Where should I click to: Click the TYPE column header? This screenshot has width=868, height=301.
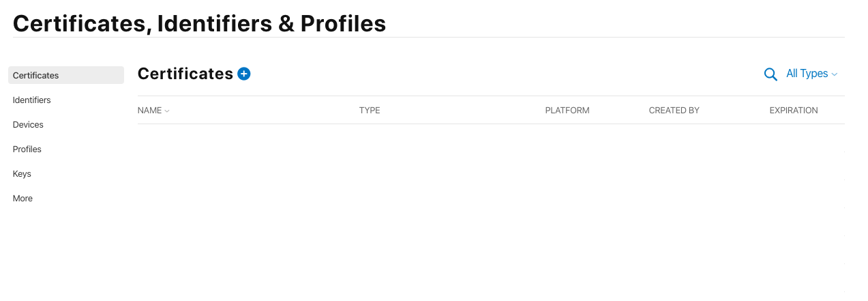(370, 110)
